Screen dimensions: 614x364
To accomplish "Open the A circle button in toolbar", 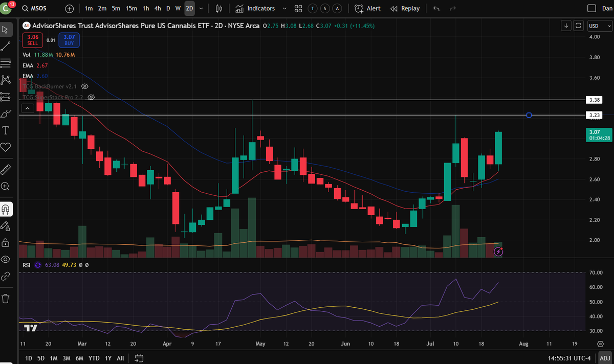I will tap(337, 8).
